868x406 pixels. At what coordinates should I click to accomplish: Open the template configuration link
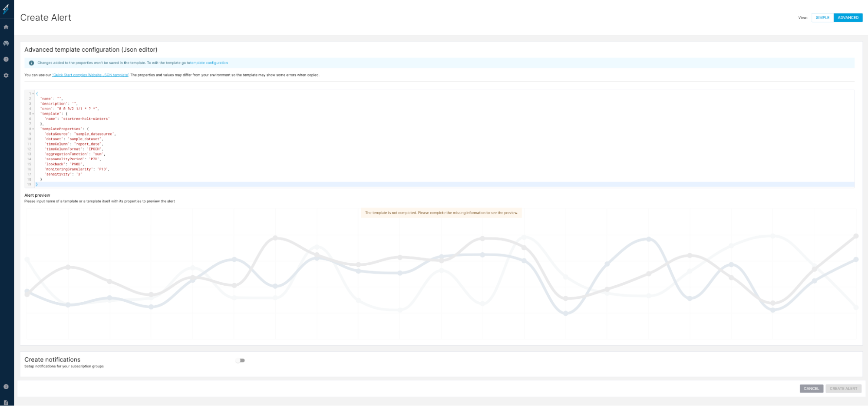209,63
